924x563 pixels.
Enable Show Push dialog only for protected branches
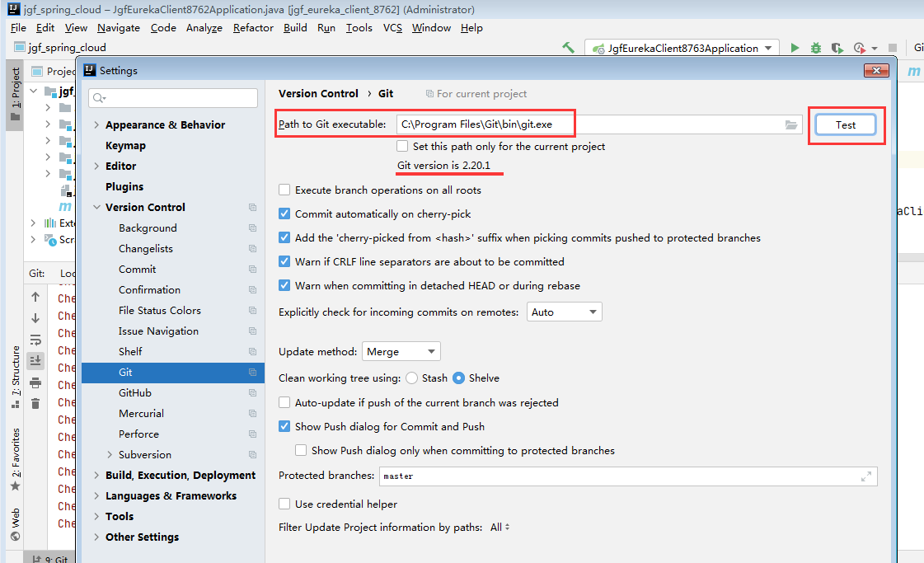[301, 450]
